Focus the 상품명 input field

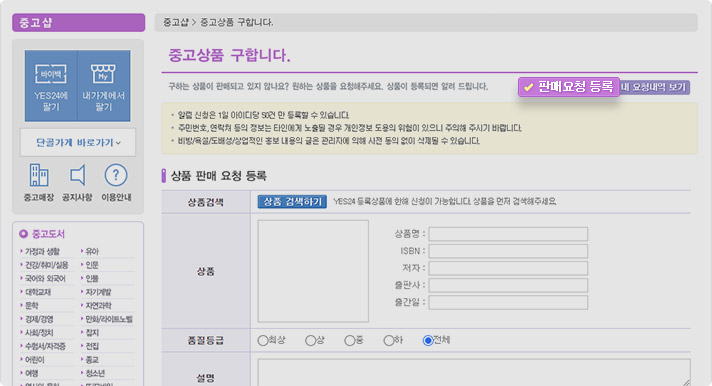pyautogui.click(x=508, y=234)
